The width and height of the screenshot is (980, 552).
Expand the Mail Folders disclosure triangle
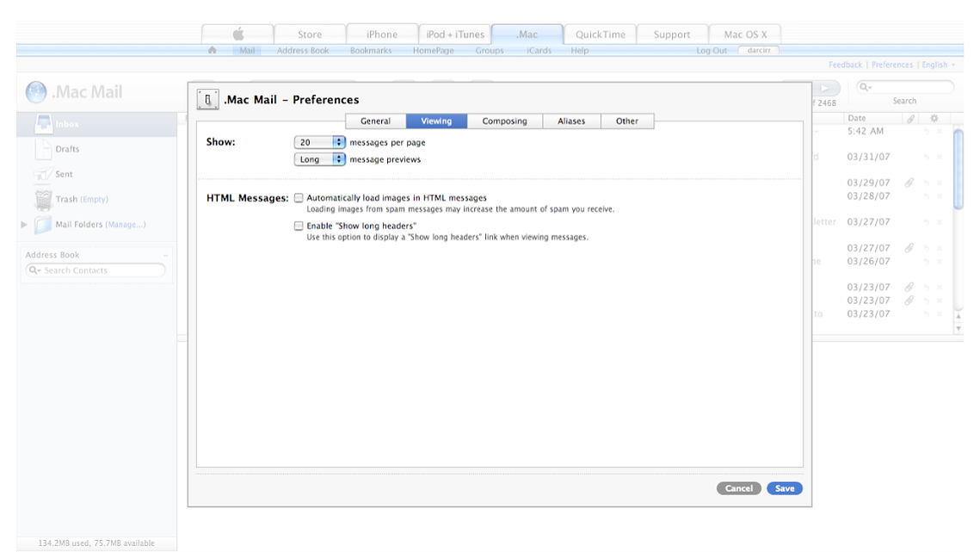click(x=24, y=224)
